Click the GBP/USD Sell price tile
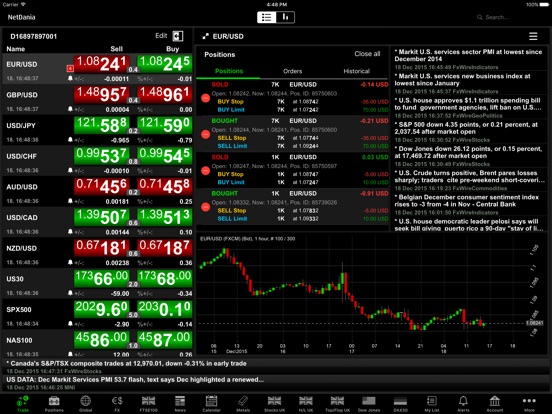 (101, 94)
